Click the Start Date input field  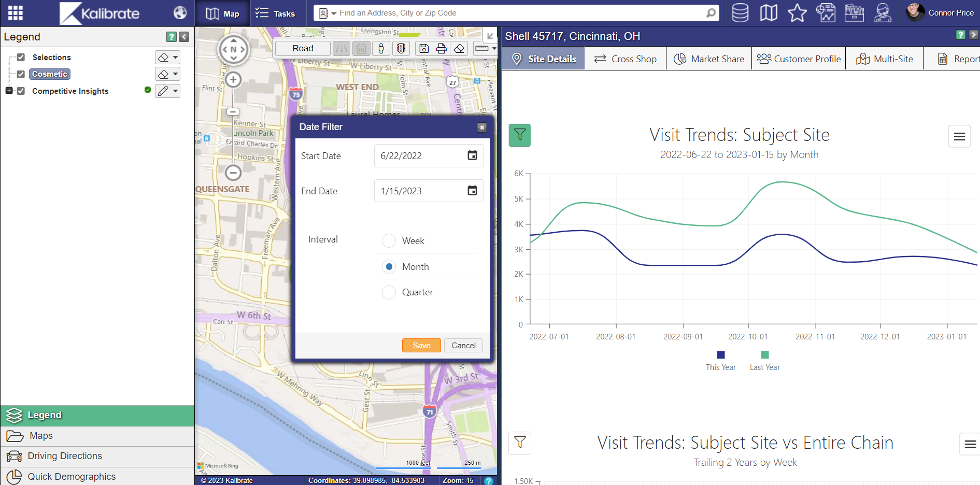click(x=420, y=156)
